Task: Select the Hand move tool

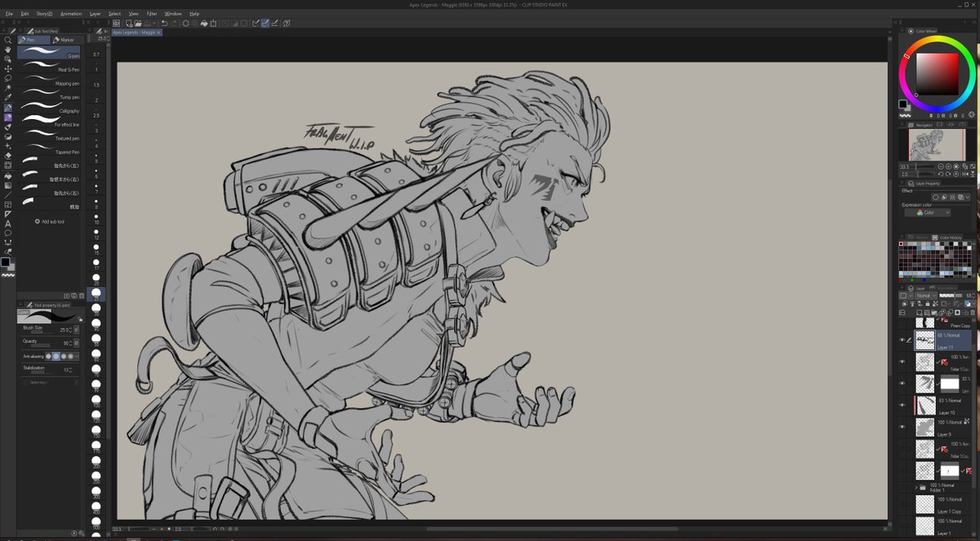Action: coord(8,49)
